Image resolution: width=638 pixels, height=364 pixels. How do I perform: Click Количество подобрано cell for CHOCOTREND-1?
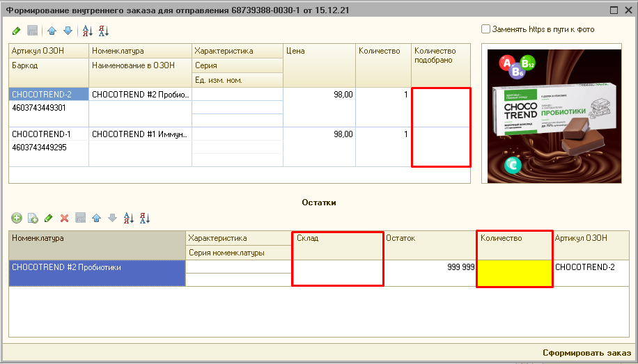441,147
